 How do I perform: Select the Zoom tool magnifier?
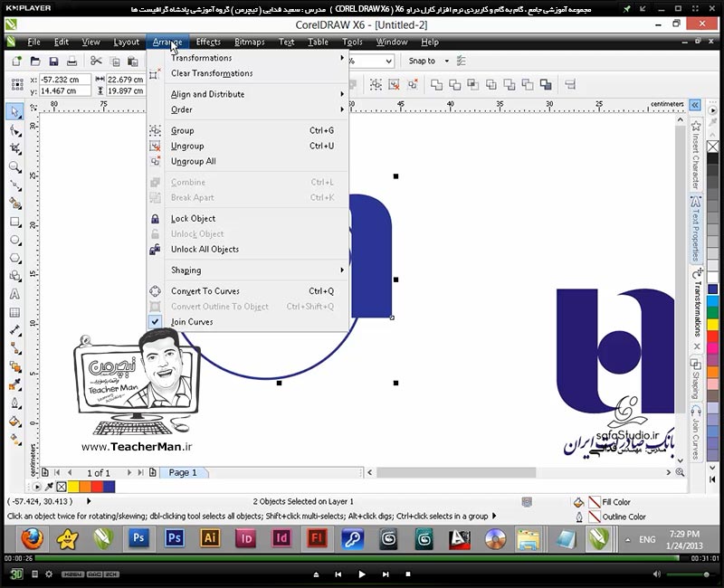[15, 167]
